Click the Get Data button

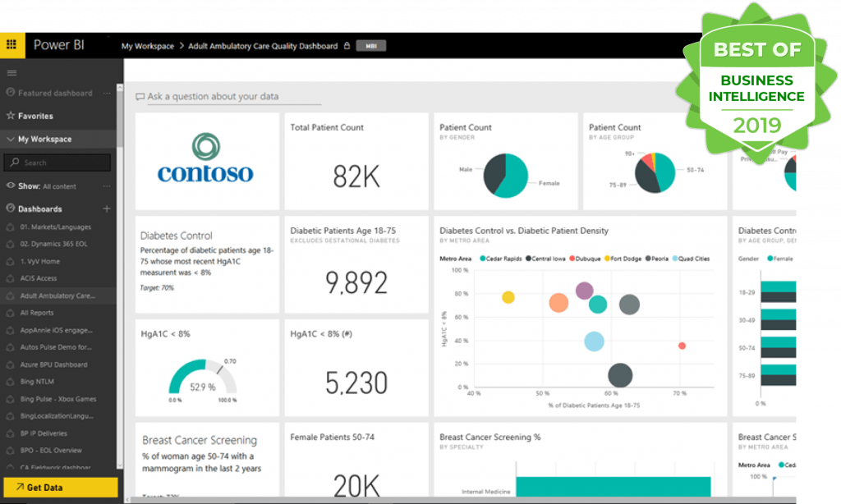tap(61, 488)
